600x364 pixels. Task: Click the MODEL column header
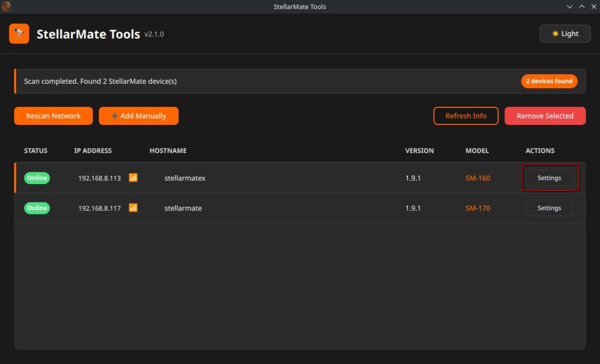pyautogui.click(x=477, y=151)
